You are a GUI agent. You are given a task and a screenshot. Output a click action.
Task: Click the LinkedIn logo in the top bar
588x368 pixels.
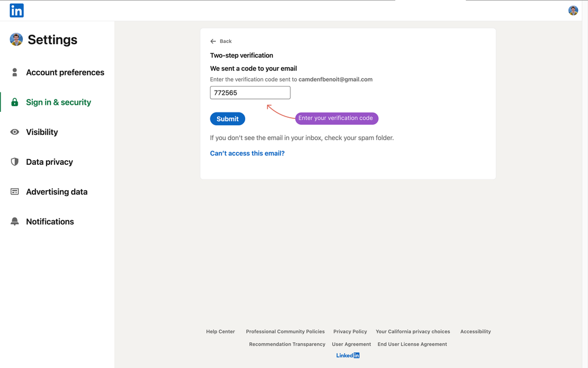click(x=16, y=10)
